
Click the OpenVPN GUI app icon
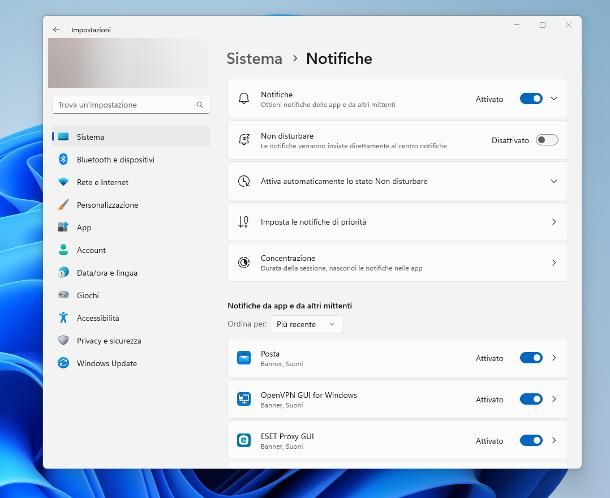pyautogui.click(x=244, y=399)
